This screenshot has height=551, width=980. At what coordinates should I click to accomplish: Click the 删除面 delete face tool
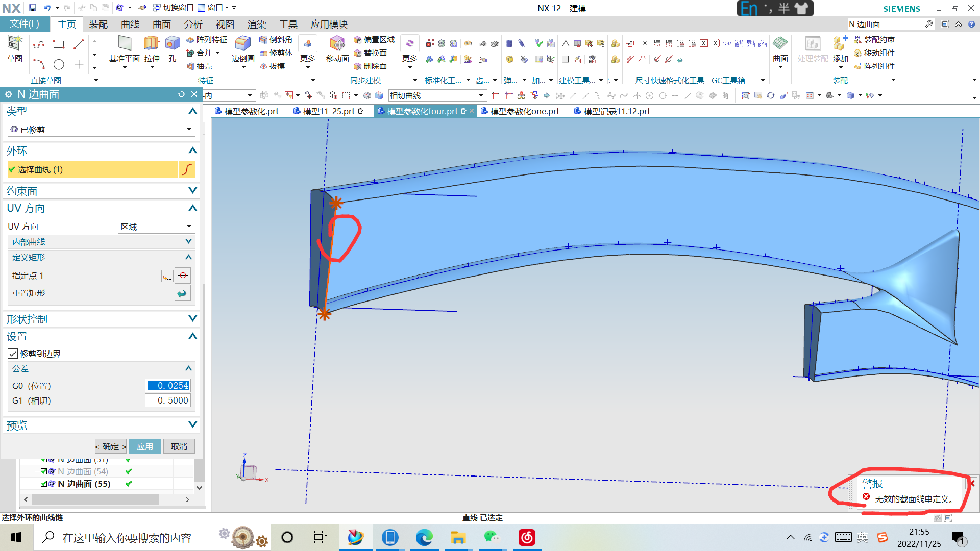pos(370,66)
